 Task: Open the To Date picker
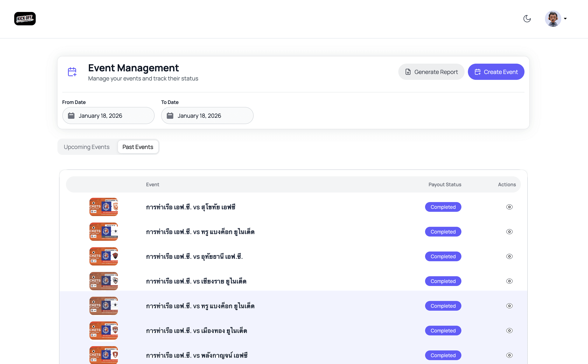[x=207, y=116]
